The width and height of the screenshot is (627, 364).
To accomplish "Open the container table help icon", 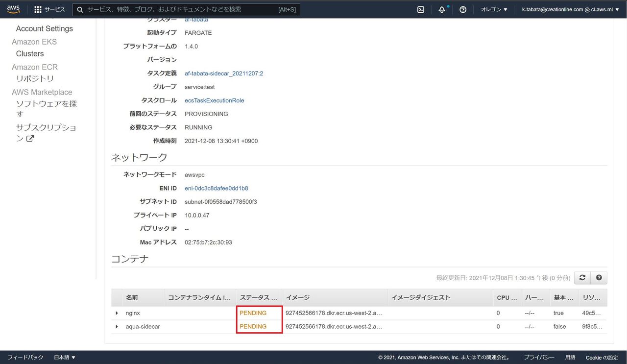I will [x=599, y=278].
